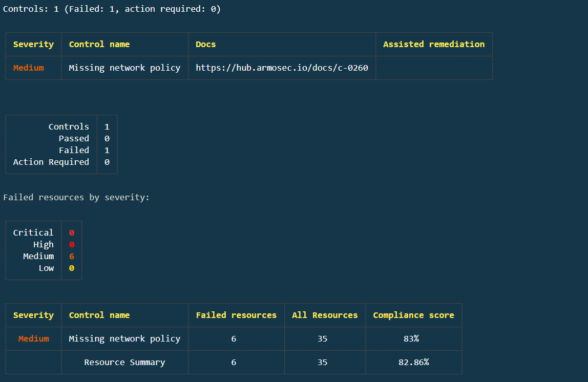Click the 82.86% compliance score value
The width and height of the screenshot is (588, 382).
click(x=414, y=362)
